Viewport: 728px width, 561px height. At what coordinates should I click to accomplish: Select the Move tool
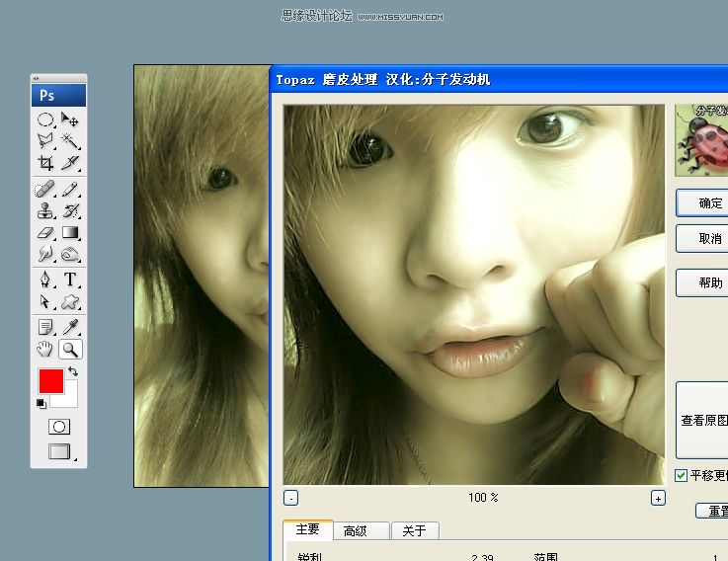click(70, 120)
